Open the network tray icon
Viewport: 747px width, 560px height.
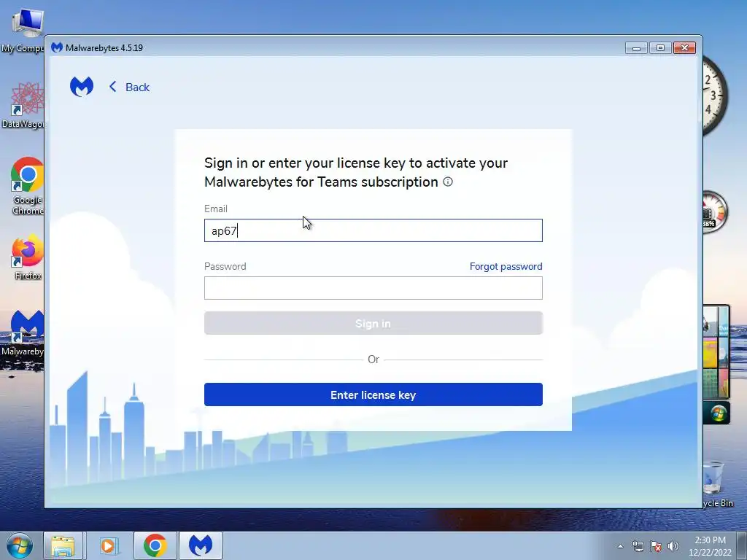coord(638,546)
